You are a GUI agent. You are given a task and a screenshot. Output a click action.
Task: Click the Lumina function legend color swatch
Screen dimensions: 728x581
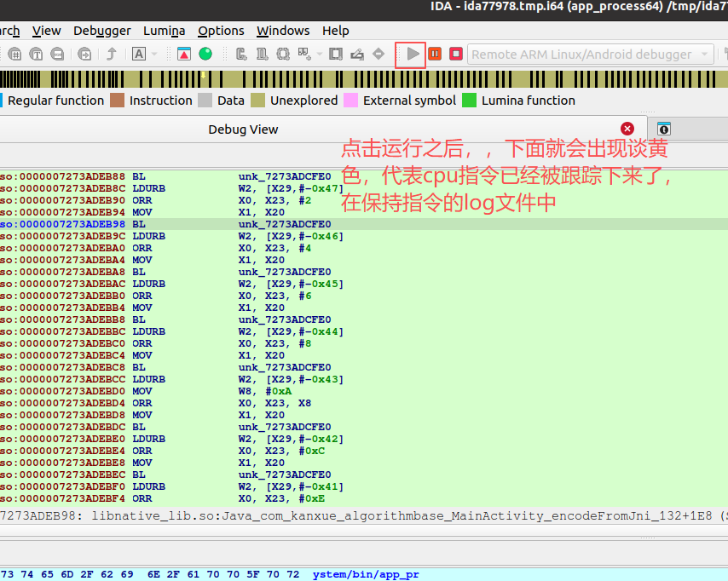pyautogui.click(x=469, y=101)
